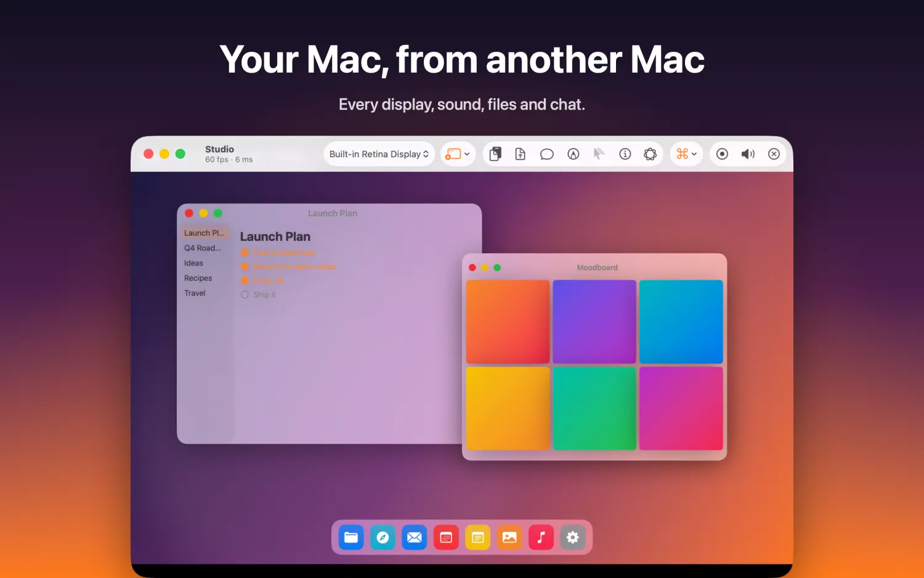Open the gear Settings Dock icon
This screenshot has height=578, width=924.
pyautogui.click(x=573, y=537)
